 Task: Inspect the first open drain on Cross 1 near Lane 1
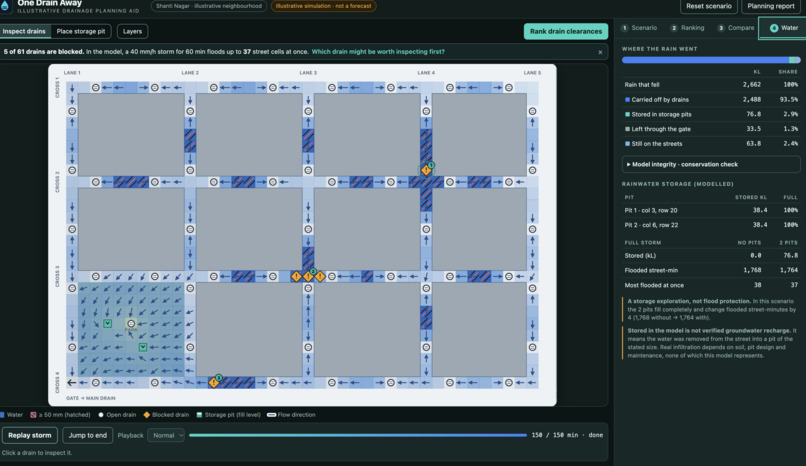96,88
